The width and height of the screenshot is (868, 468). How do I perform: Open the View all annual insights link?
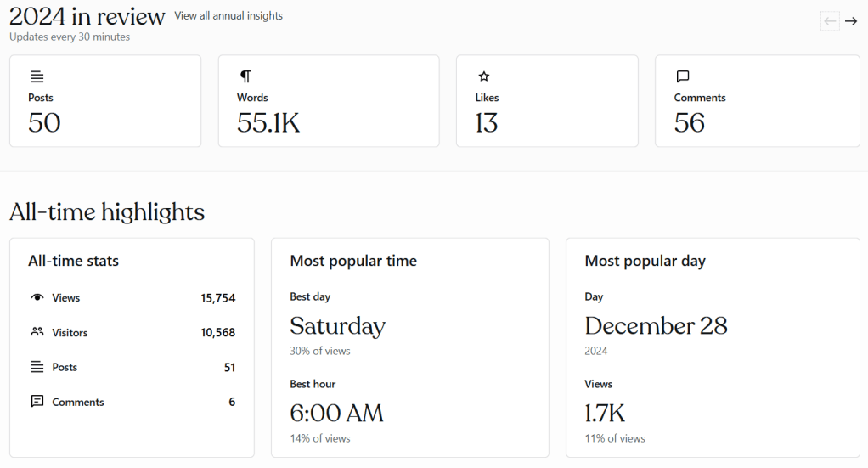point(228,16)
